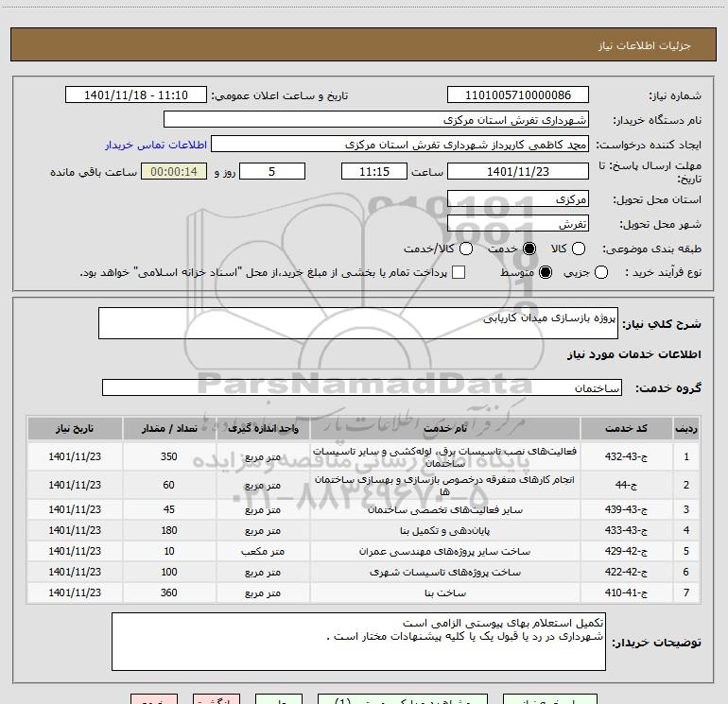Click the نام خدمت column header
The image size is (728, 704).
click(445, 428)
